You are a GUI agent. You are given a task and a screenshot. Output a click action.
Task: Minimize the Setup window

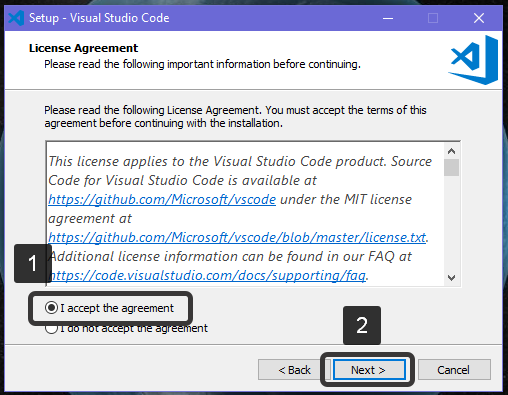point(388,18)
